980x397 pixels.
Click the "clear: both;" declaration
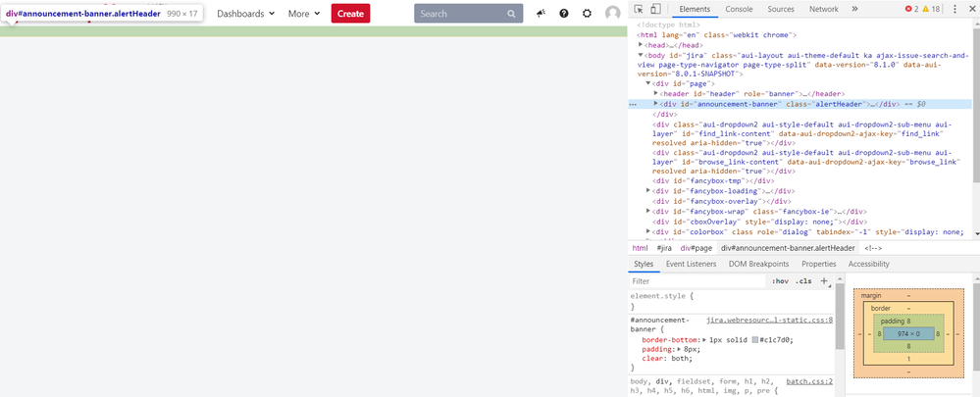tap(667, 359)
